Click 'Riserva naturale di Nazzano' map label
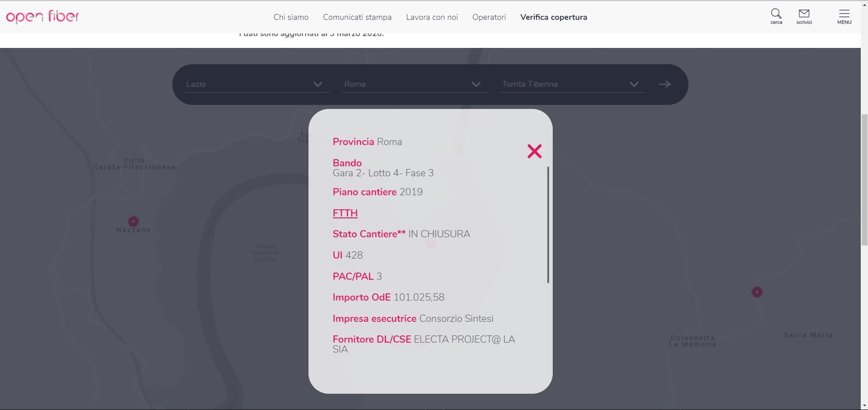This screenshot has width=868, height=410. click(x=266, y=253)
